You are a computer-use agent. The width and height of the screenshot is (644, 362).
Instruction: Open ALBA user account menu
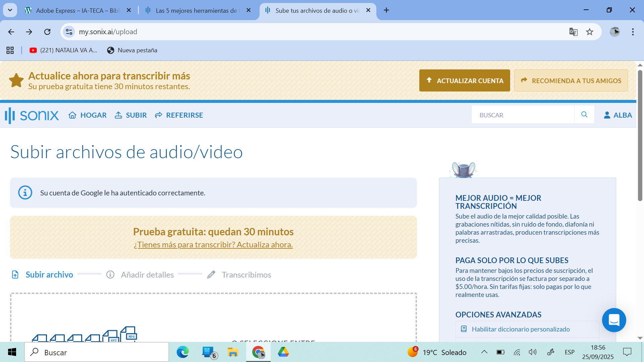618,115
